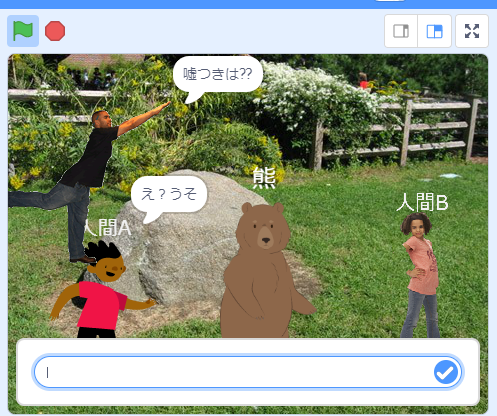Click the man's outstretched pointing hand
The width and height of the screenshot is (497, 416).
click(163, 107)
